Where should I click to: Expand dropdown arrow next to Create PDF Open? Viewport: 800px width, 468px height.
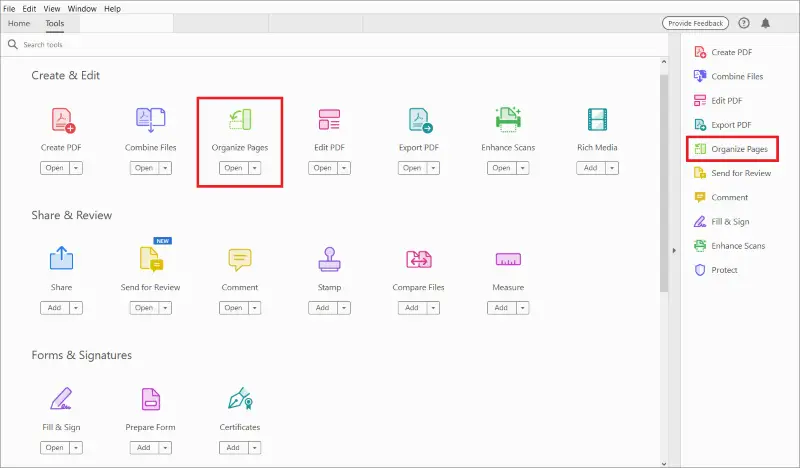click(x=76, y=168)
